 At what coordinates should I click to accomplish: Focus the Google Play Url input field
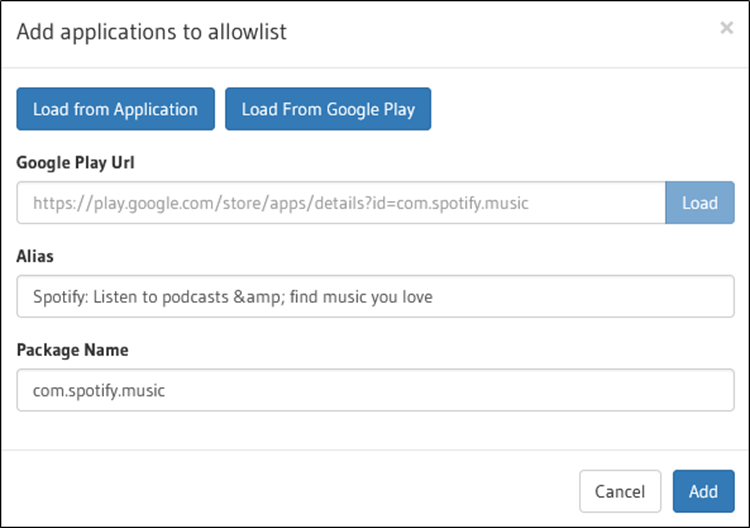[x=341, y=203]
